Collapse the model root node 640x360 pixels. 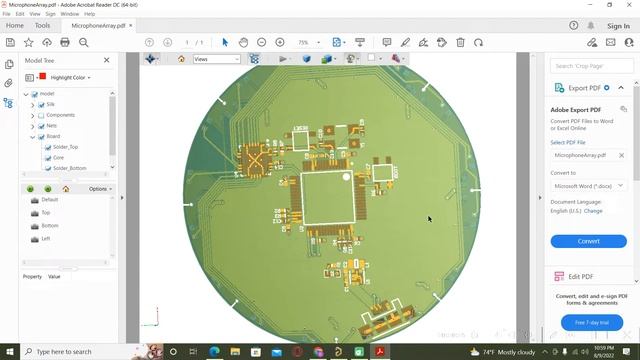click(x=26, y=94)
